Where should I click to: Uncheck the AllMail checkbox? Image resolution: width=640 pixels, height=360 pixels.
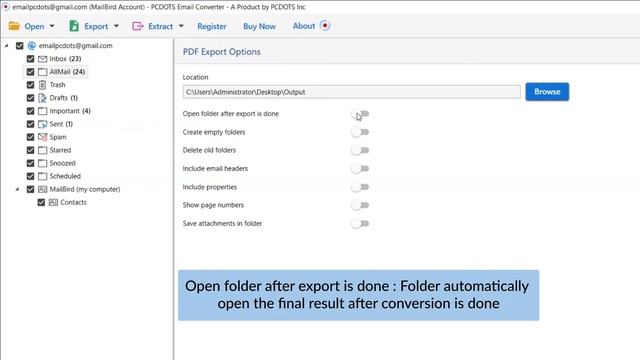[31, 72]
